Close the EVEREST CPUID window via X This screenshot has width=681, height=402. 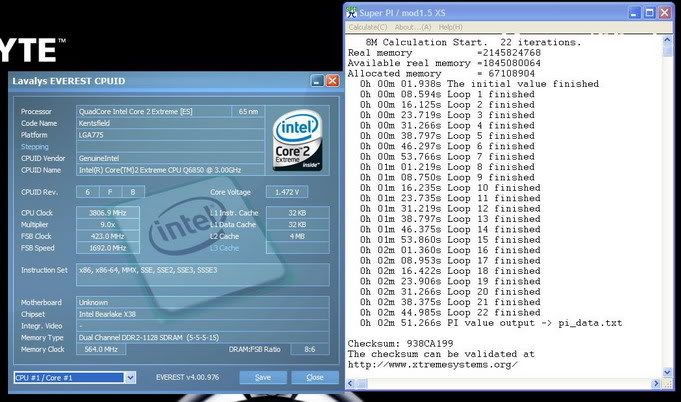pyautogui.click(x=333, y=81)
